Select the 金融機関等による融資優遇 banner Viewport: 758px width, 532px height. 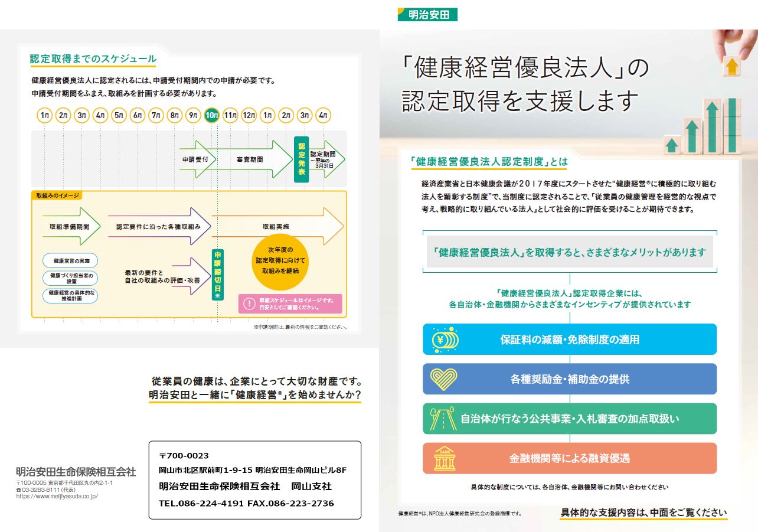[569, 458]
